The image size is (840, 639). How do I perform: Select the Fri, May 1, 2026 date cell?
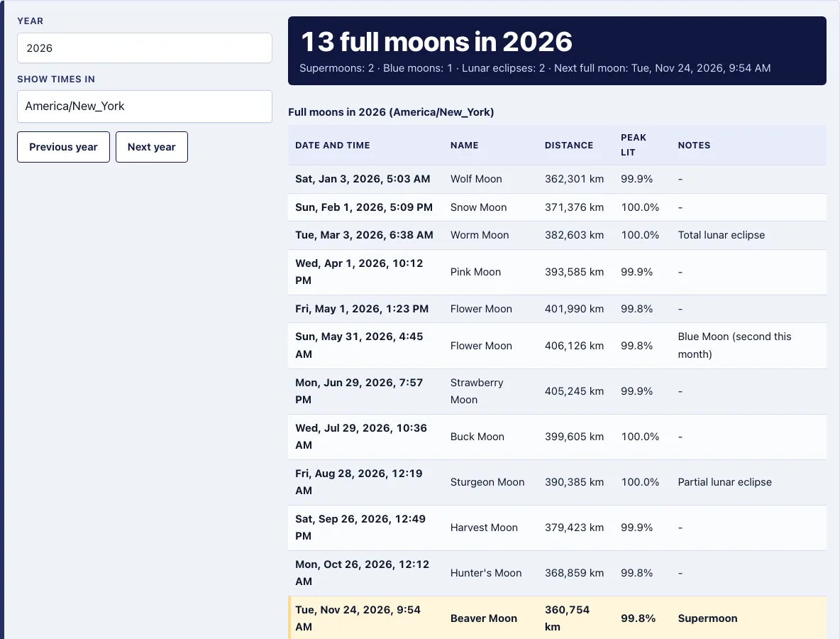click(362, 309)
